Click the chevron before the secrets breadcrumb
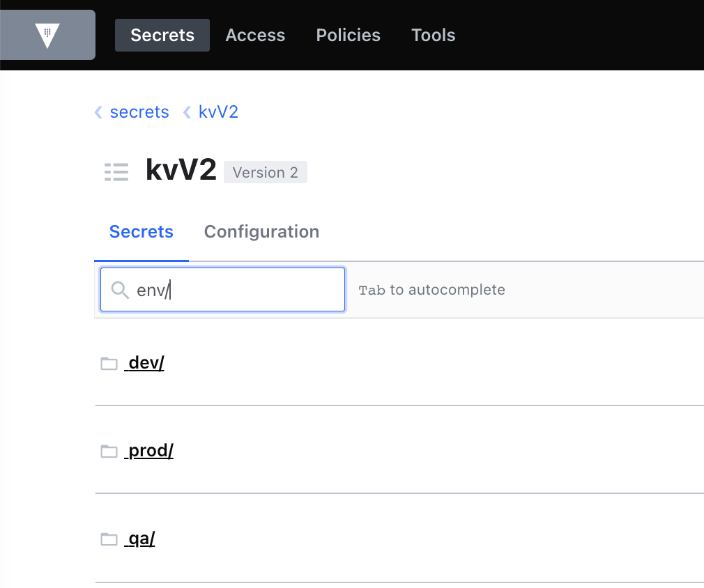Screen dimensions: 704x588 click(98, 112)
